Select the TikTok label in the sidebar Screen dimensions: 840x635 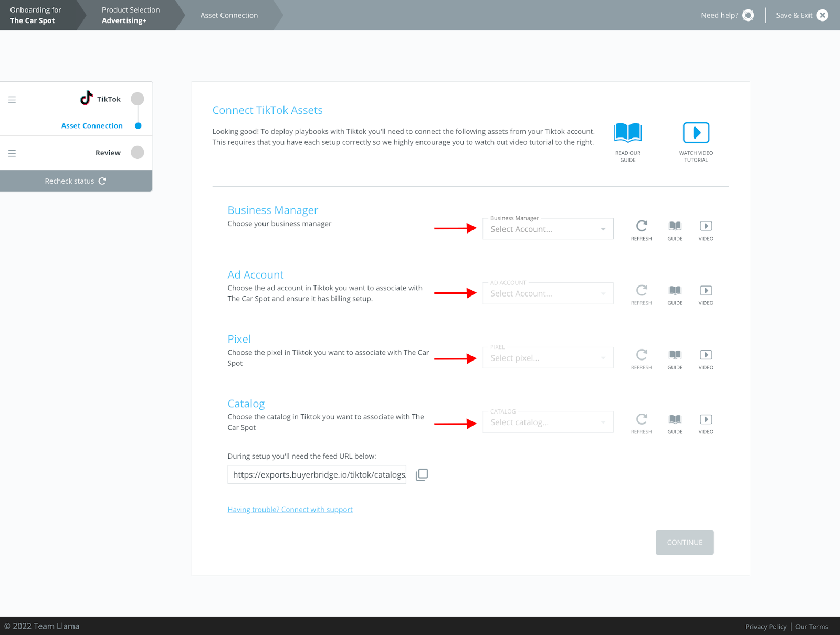pos(109,99)
